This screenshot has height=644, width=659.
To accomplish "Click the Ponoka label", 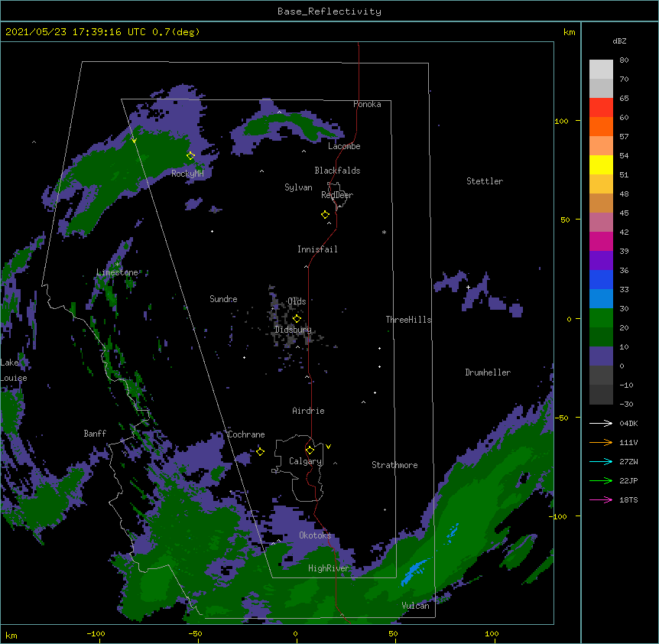I will (367, 104).
